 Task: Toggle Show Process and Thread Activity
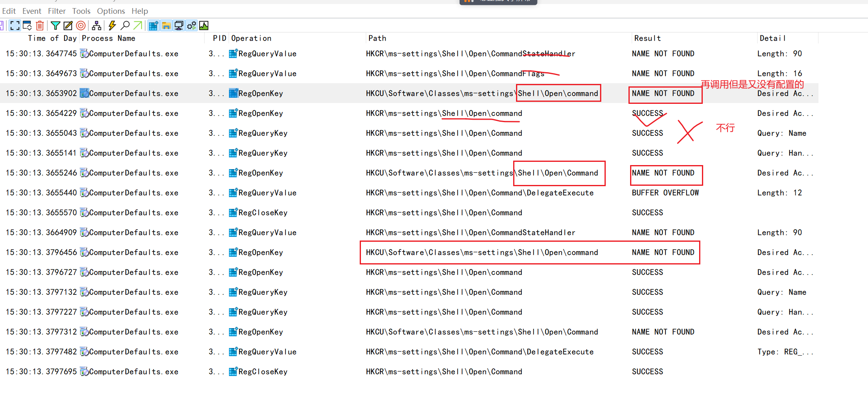191,26
